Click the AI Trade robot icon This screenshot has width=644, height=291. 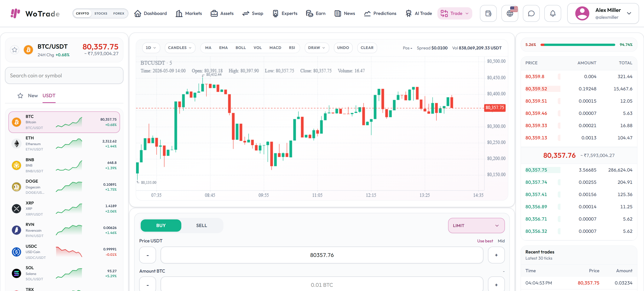coord(408,13)
